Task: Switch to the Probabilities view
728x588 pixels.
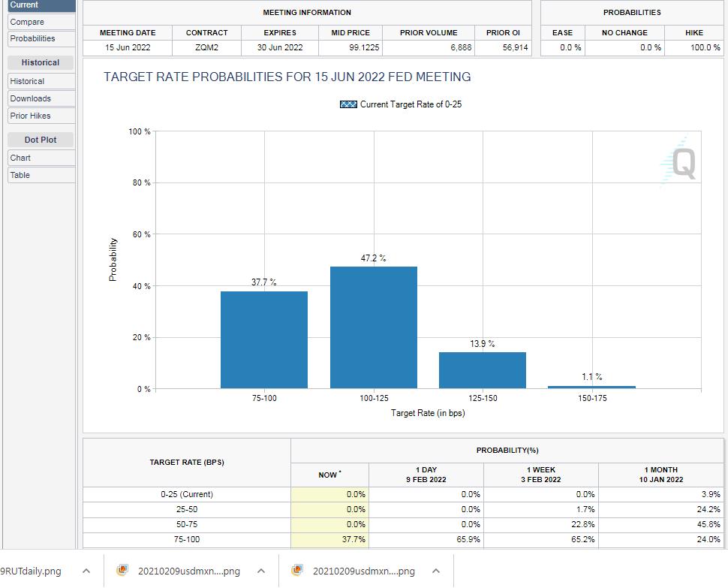Action: point(41,38)
